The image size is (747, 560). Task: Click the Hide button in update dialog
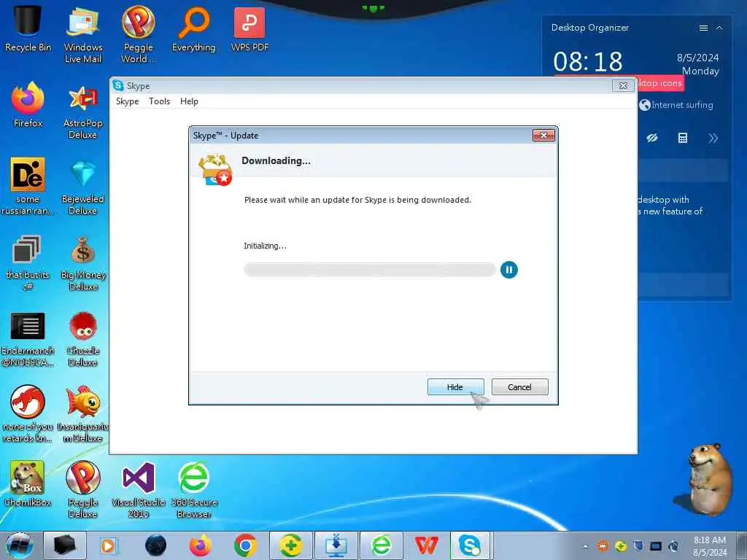point(455,387)
